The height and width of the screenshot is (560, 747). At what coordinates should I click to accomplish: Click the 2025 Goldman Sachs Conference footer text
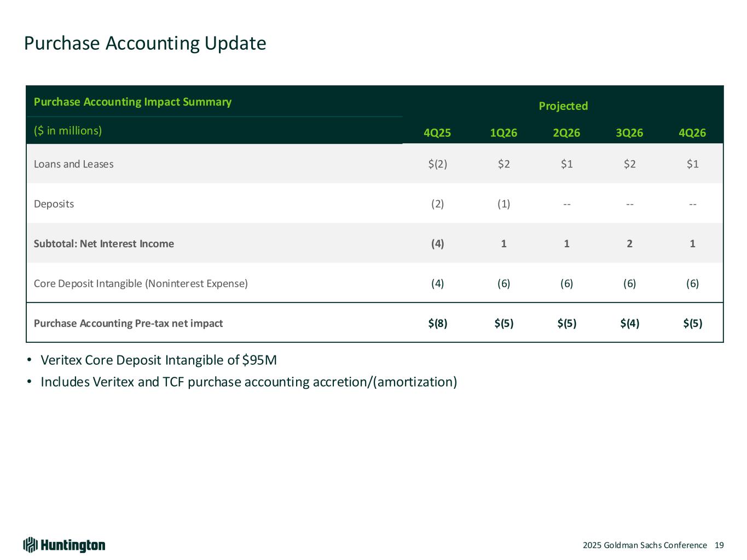[x=645, y=545]
